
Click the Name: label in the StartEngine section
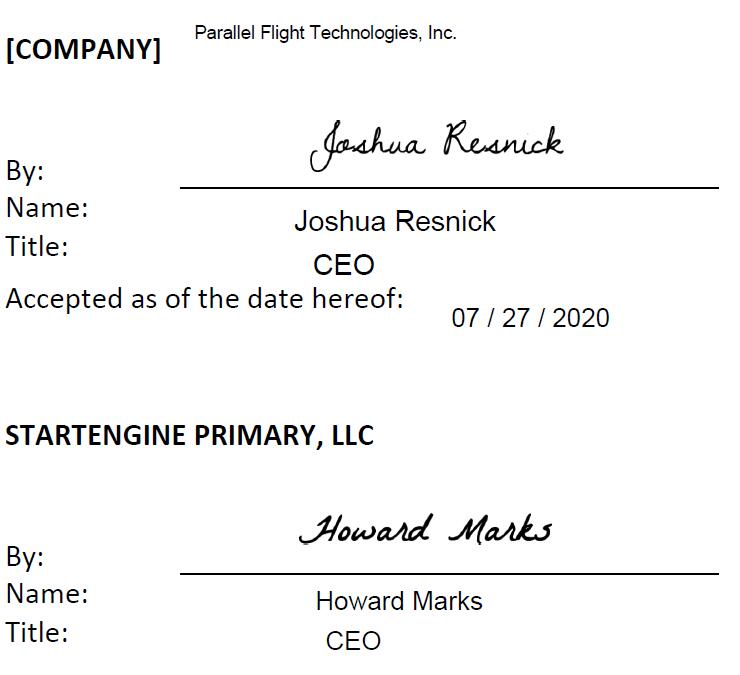click(x=47, y=594)
